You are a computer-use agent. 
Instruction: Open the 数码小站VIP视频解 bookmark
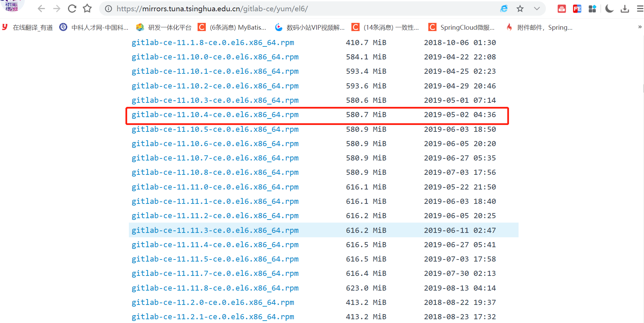point(310,27)
